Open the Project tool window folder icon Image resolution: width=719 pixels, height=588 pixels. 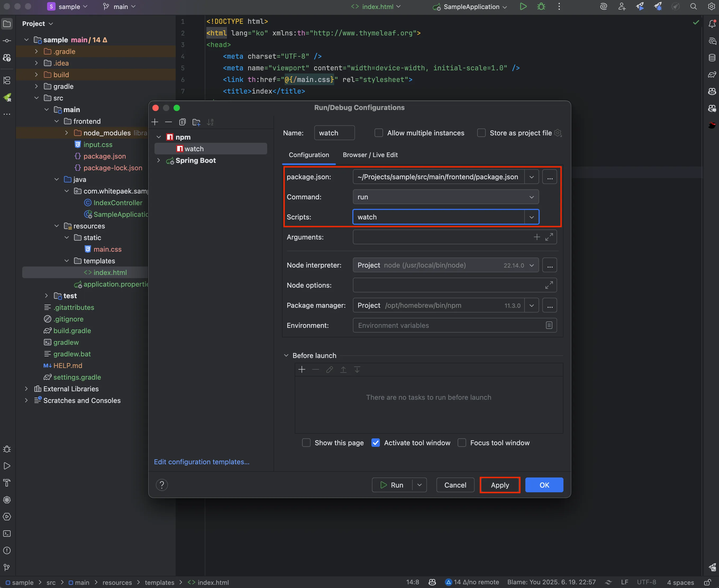[x=7, y=24]
